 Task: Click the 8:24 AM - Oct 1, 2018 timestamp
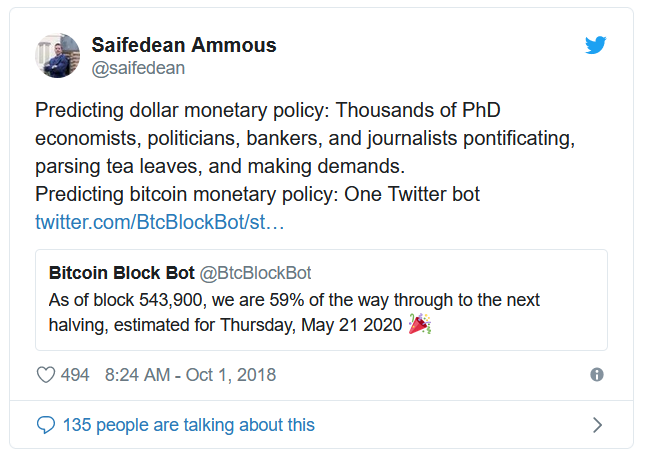(x=190, y=375)
